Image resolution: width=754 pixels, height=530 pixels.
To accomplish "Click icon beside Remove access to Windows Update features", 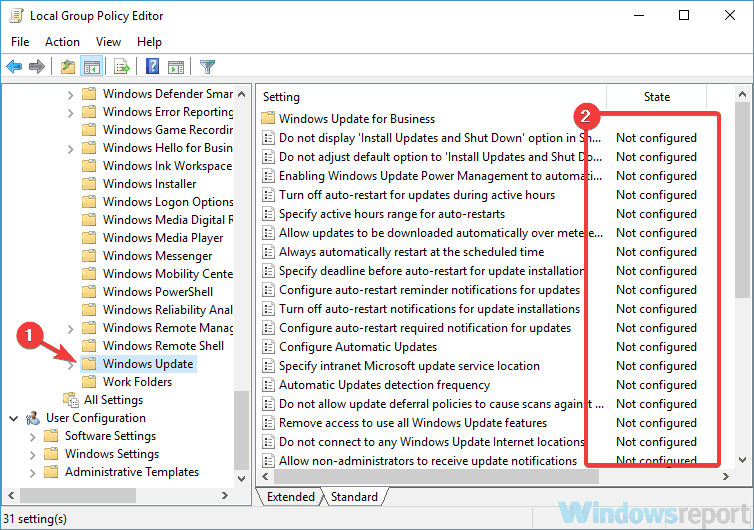I will point(268,423).
